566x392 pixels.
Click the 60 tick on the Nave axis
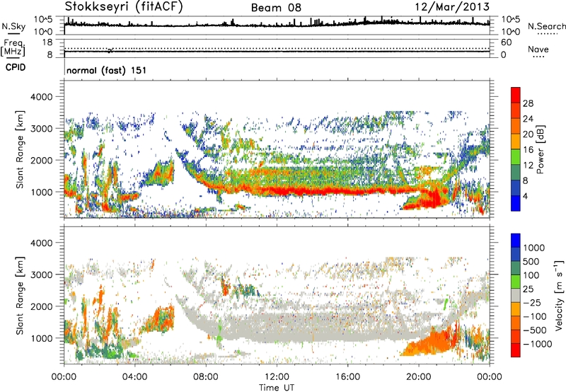click(x=506, y=42)
